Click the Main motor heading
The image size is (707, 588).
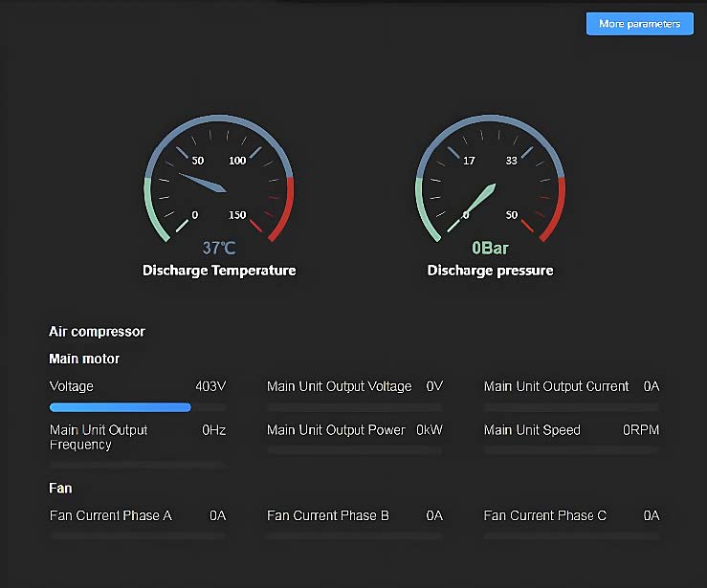[84, 359]
